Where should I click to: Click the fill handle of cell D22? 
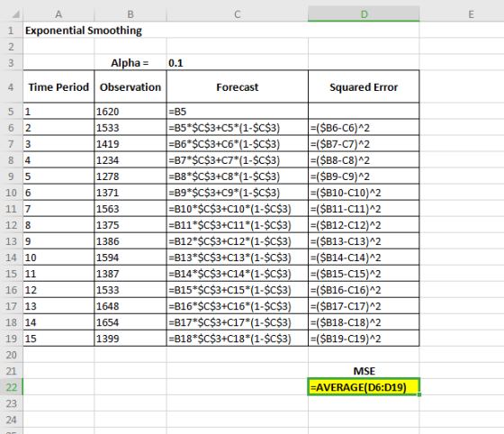click(x=419, y=394)
